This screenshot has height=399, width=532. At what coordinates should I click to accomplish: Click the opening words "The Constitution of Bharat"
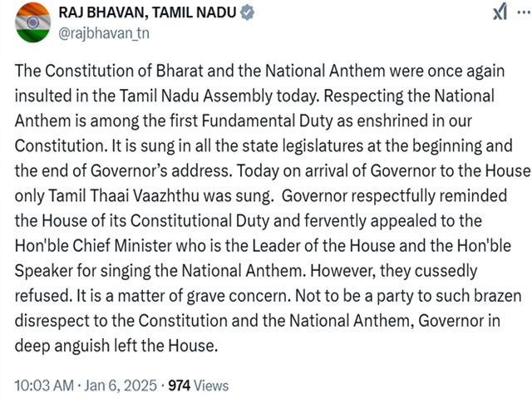point(109,71)
